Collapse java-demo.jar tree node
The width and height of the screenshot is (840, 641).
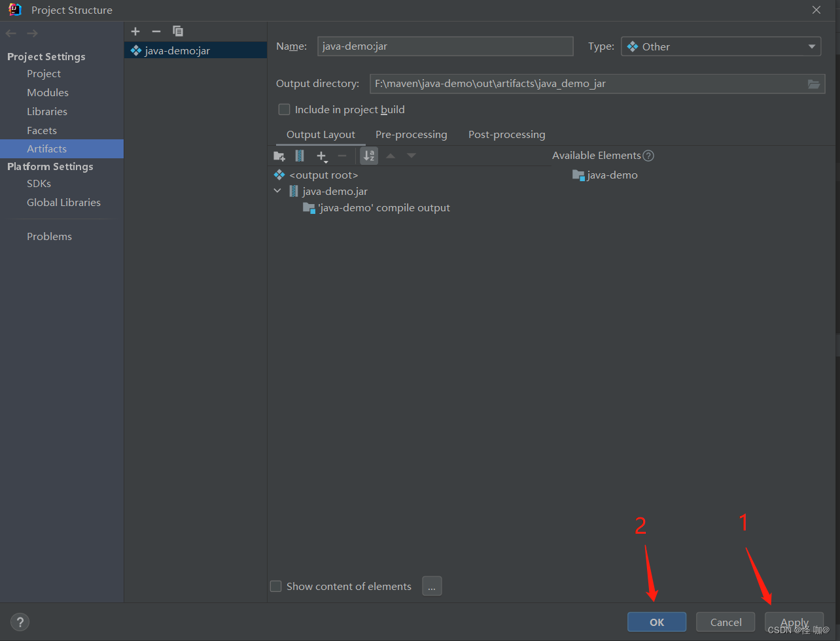click(x=277, y=191)
